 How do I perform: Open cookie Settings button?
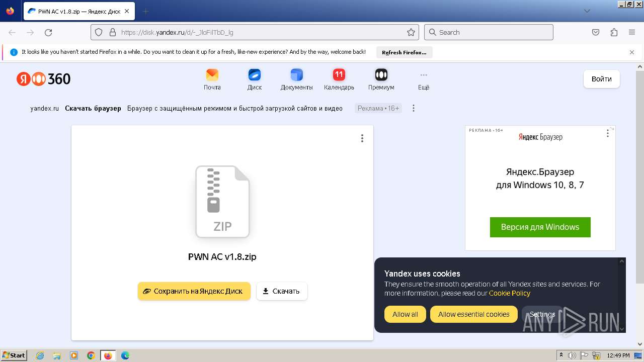[x=542, y=314]
